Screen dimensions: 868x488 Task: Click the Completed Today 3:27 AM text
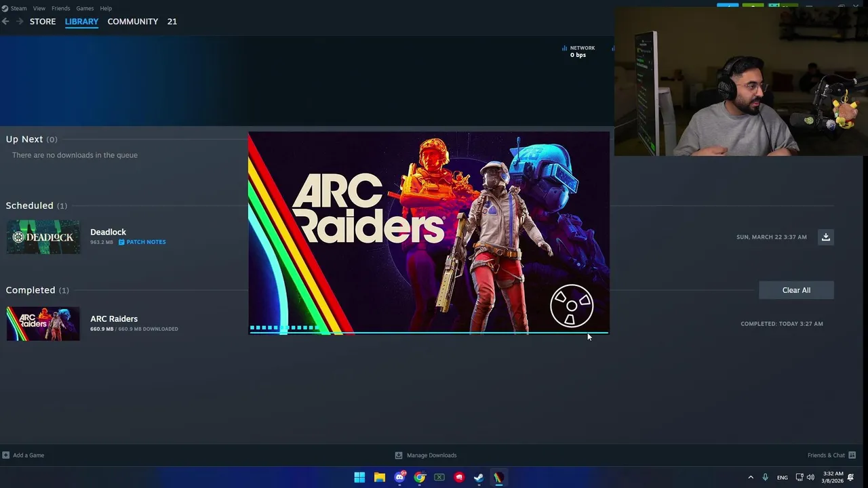(782, 324)
